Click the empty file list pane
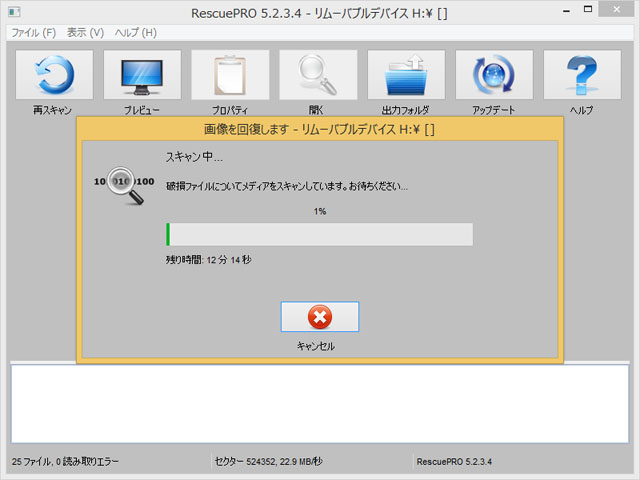Screen dimensions: 640x480 [320, 404]
